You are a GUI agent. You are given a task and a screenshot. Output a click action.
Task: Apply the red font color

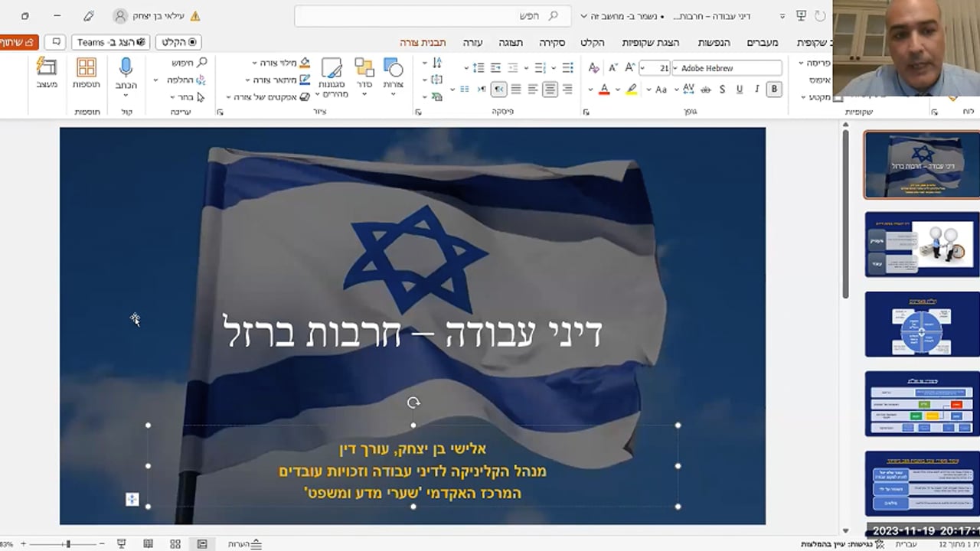pyautogui.click(x=604, y=90)
